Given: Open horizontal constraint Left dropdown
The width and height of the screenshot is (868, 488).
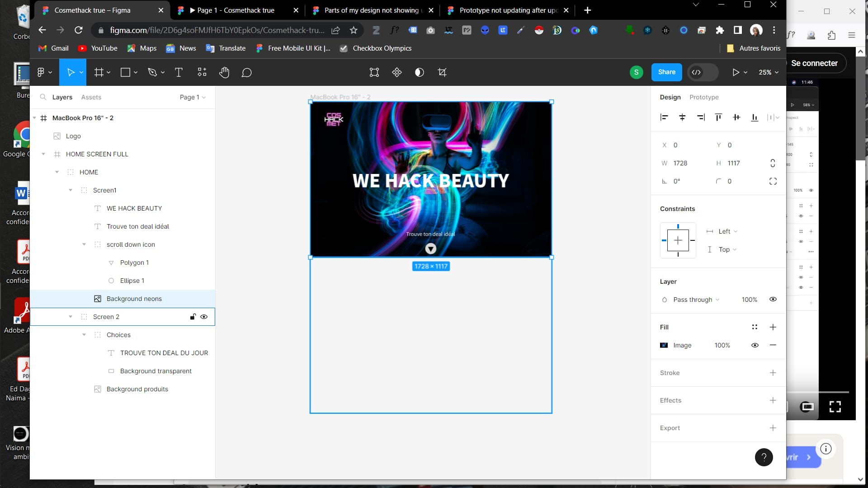Looking at the screenshot, I should pos(728,231).
